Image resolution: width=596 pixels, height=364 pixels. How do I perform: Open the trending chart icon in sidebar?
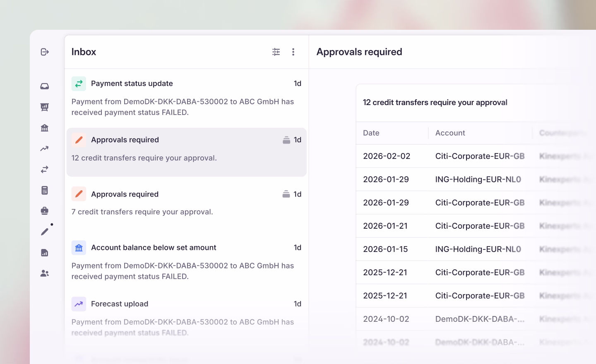(x=45, y=148)
